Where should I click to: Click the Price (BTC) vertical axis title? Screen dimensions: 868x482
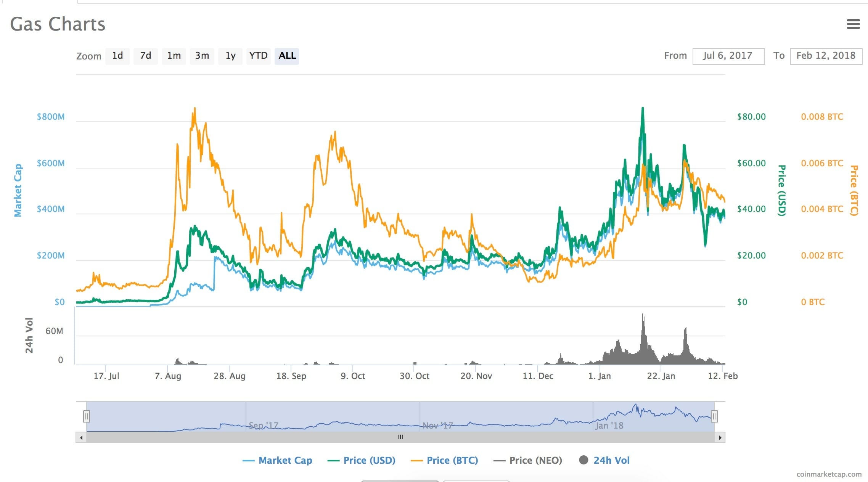854,190
